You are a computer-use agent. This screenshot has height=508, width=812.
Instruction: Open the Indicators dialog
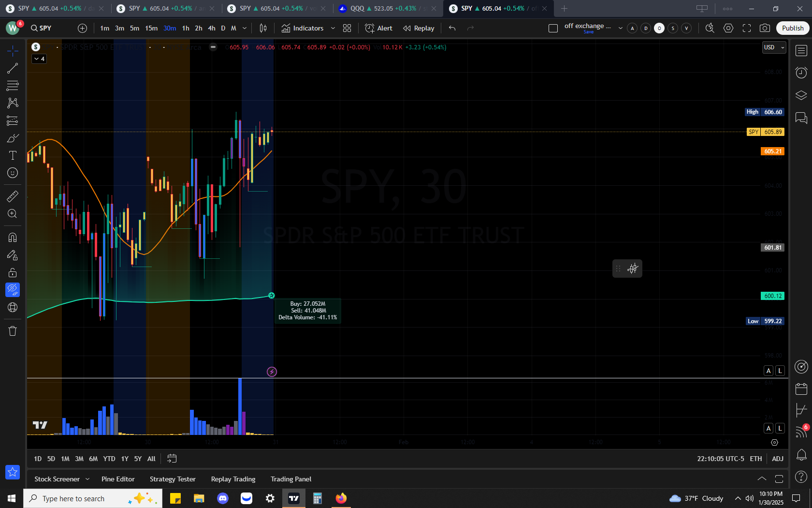pyautogui.click(x=303, y=28)
